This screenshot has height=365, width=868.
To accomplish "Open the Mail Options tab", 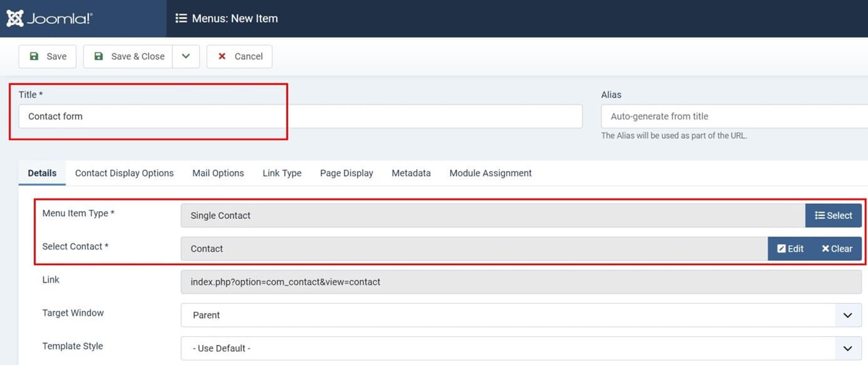I will coord(218,173).
